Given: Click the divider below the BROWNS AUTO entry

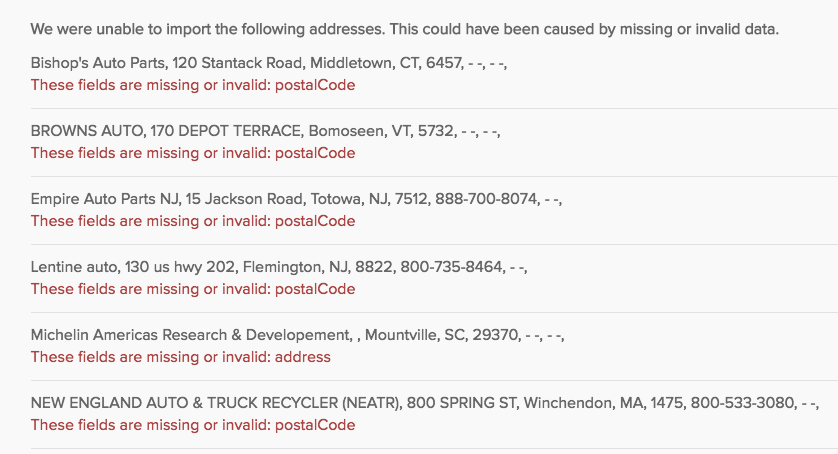Looking at the screenshot, I should coord(434,176).
